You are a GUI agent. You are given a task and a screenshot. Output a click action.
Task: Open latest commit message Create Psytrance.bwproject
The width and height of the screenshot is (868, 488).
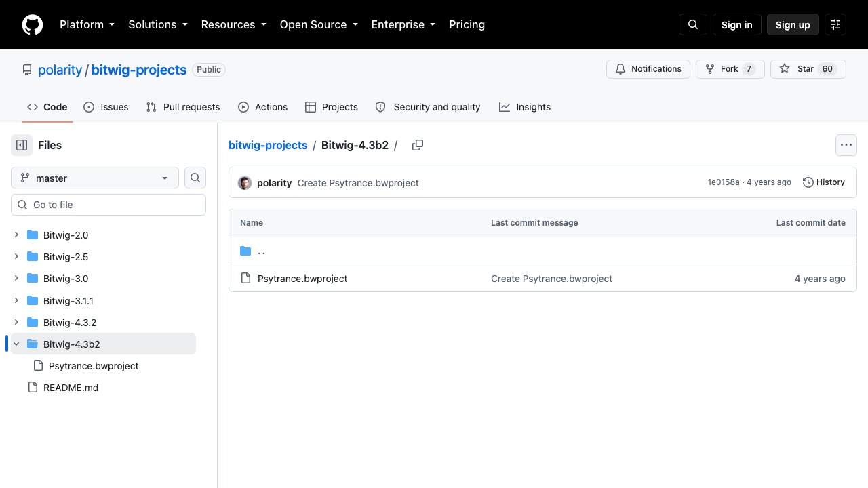[x=358, y=183]
